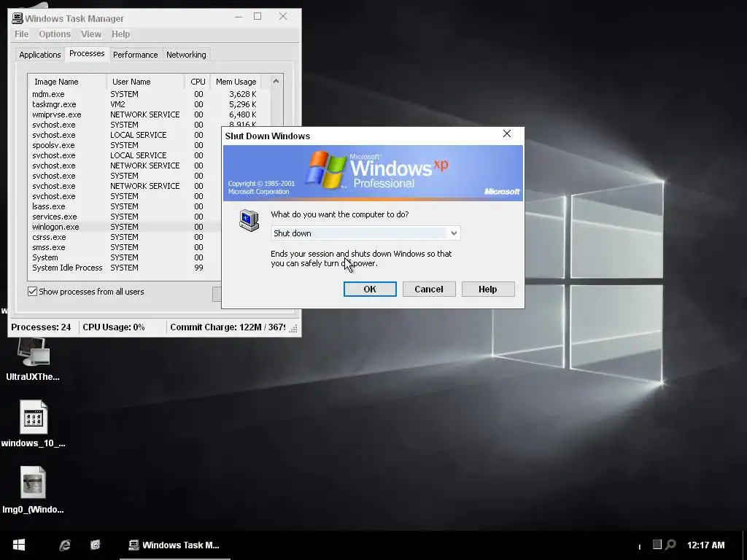The image size is (747, 560).
Task: Close the Shut Down Windows dialog with X
Action: (507, 134)
